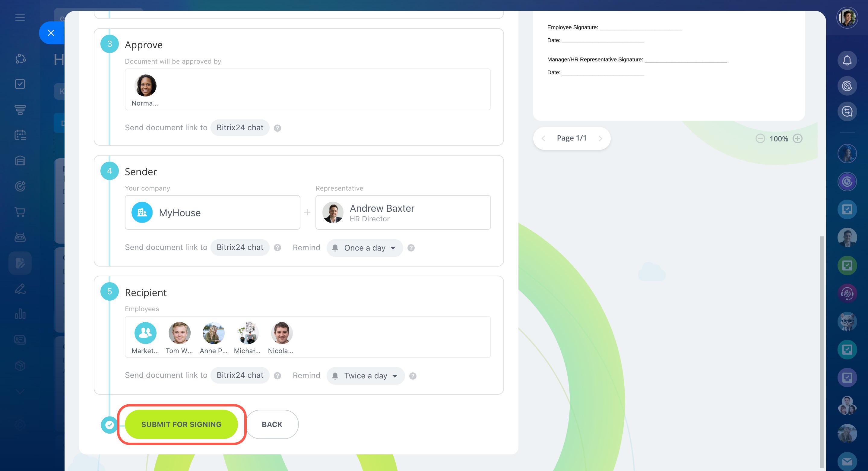This screenshot has width=868, height=471.
Task: Click the MyHouse company field
Action: tap(212, 213)
